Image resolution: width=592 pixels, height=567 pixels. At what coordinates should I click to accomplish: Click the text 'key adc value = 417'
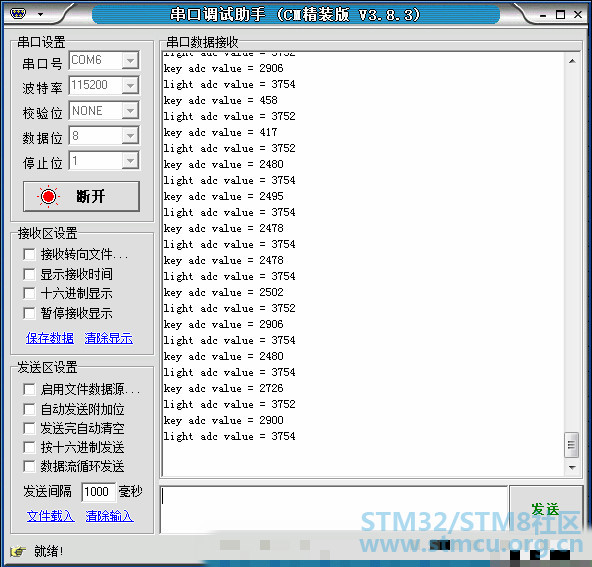pyautogui.click(x=220, y=133)
